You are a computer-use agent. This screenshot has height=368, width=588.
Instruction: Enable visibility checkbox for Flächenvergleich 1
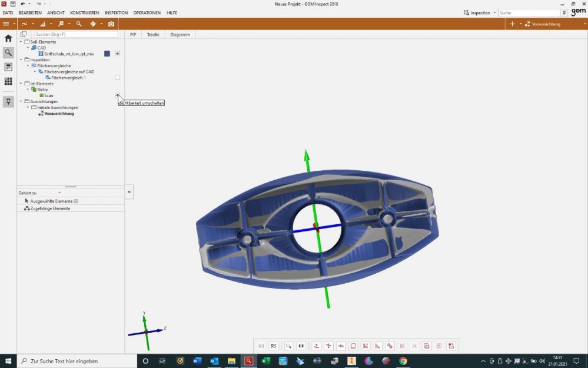(x=118, y=78)
